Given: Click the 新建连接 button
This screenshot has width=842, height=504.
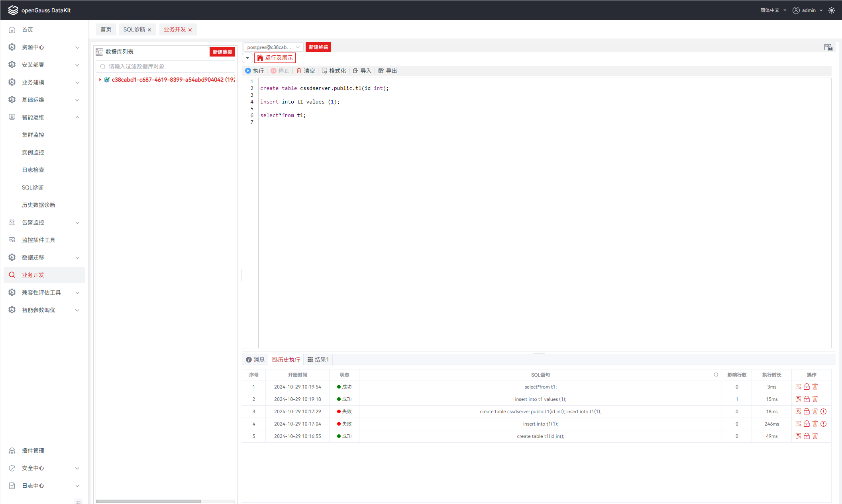Looking at the screenshot, I should pos(222,52).
